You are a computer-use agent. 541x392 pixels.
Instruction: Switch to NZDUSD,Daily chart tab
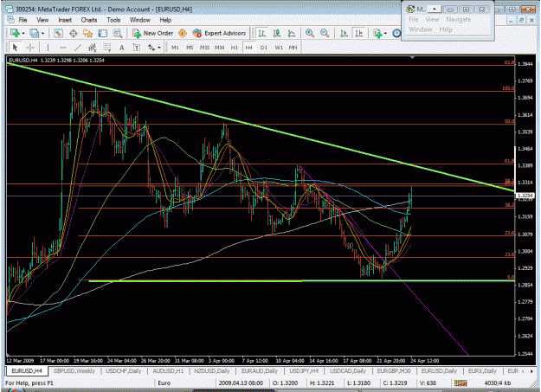coord(212,371)
